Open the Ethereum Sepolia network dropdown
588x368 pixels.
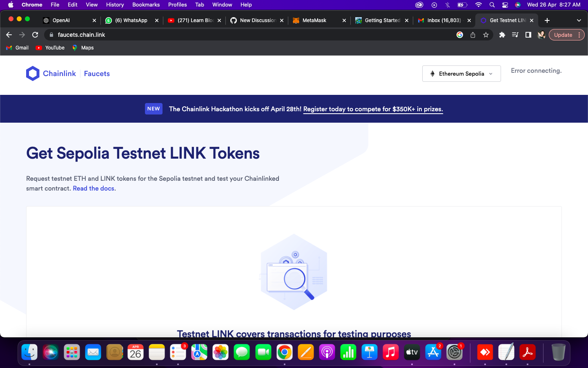(x=461, y=74)
